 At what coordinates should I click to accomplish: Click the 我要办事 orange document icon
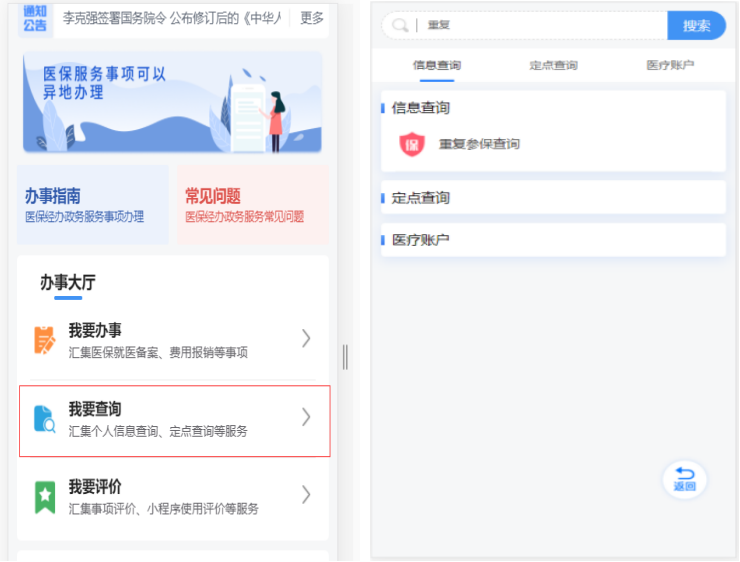coord(45,340)
